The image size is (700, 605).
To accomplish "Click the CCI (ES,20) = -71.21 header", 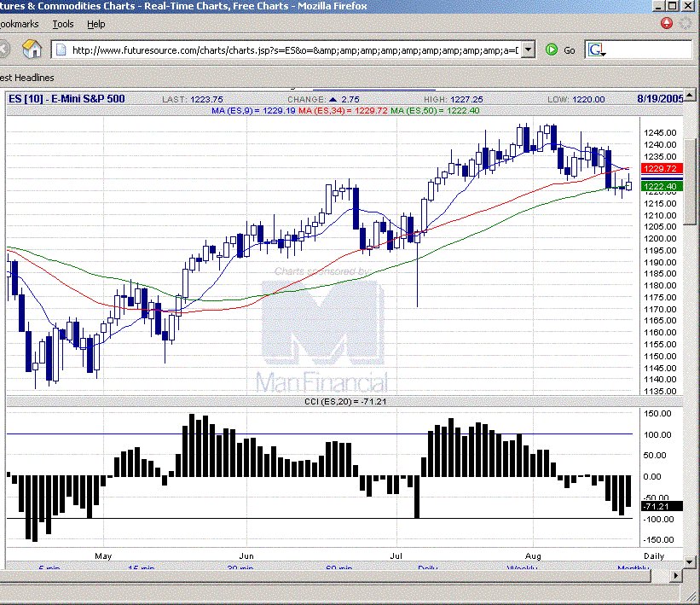I will click(x=345, y=401).
